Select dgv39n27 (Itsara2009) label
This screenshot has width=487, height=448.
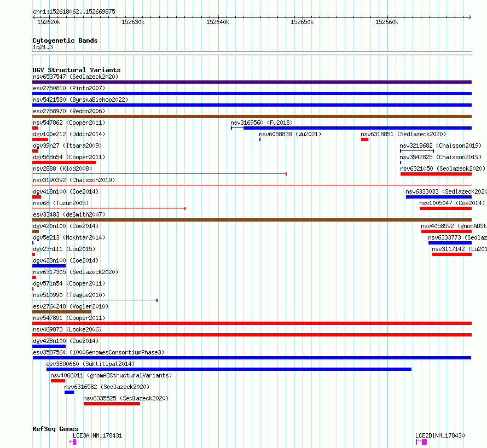coord(67,146)
